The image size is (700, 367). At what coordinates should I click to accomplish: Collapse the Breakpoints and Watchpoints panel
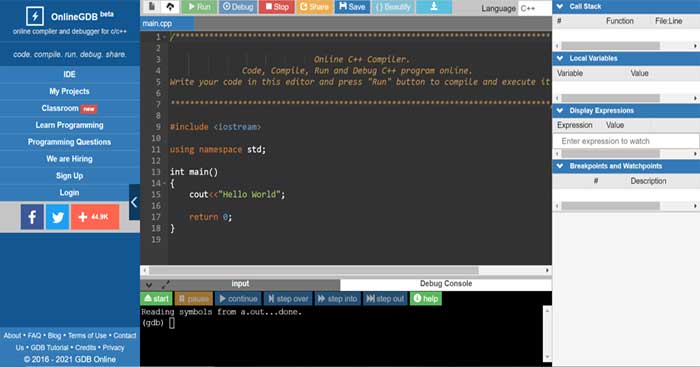click(560, 166)
